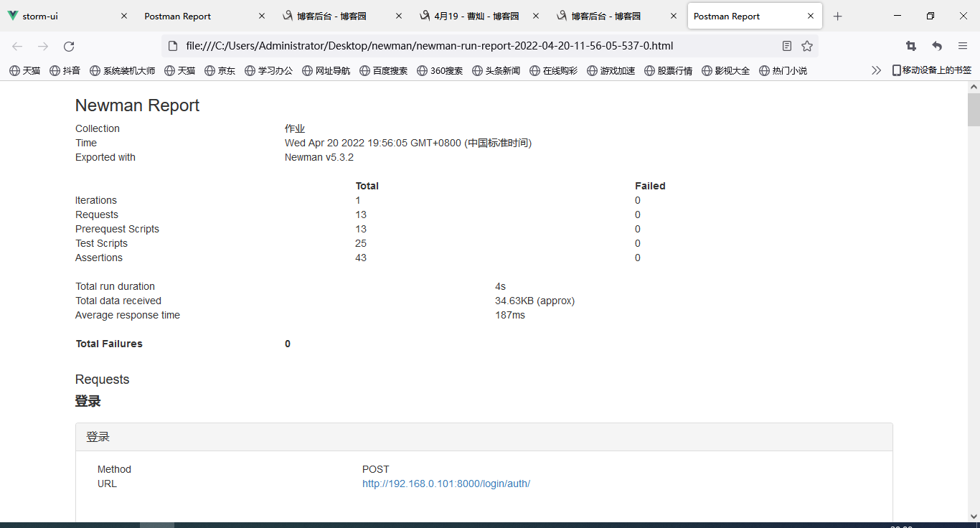This screenshot has width=980, height=528.
Task: Open the 天猫 bookmark just before 京东
Action: click(179, 70)
